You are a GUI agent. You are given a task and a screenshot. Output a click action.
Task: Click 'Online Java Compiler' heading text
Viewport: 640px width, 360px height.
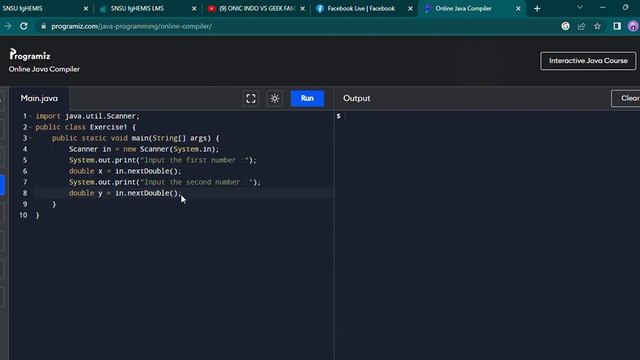pyautogui.click(x=44, y=69)
